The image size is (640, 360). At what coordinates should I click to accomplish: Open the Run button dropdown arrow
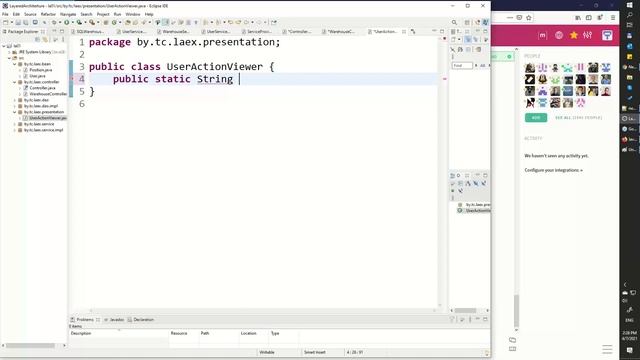(72, 22)
